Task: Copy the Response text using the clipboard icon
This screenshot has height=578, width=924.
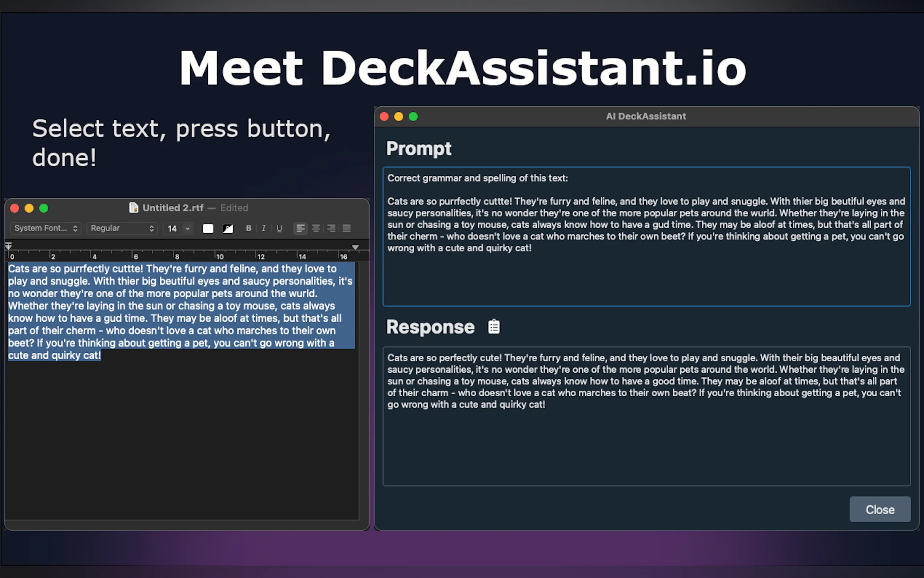Action: (494, 326)
